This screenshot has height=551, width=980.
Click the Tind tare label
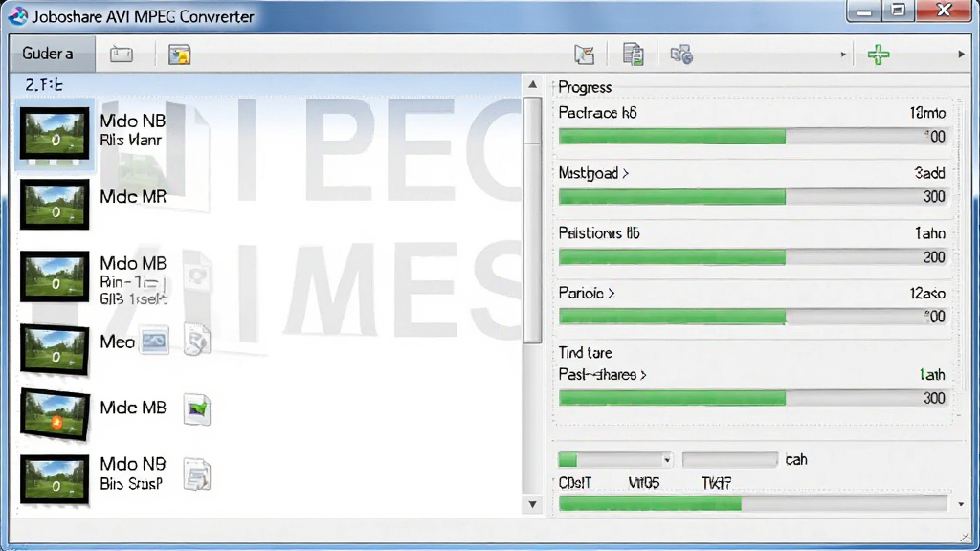(x=585, y=353)
